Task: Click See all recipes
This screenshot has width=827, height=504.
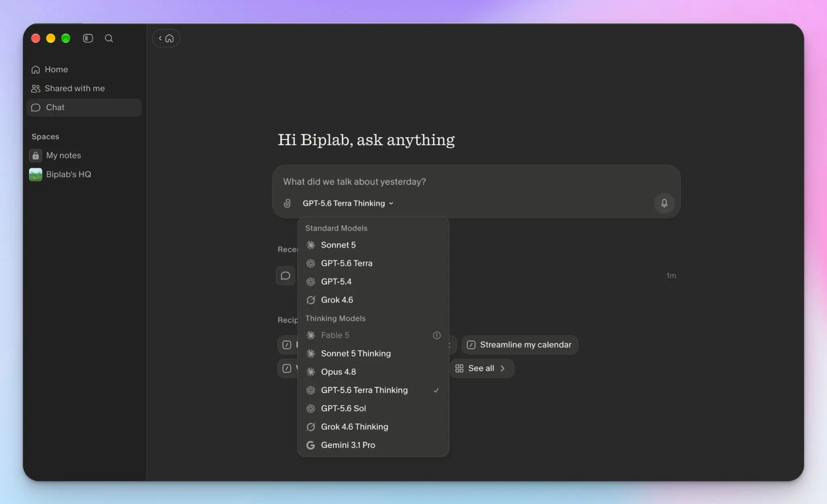Action: [482, 368]
